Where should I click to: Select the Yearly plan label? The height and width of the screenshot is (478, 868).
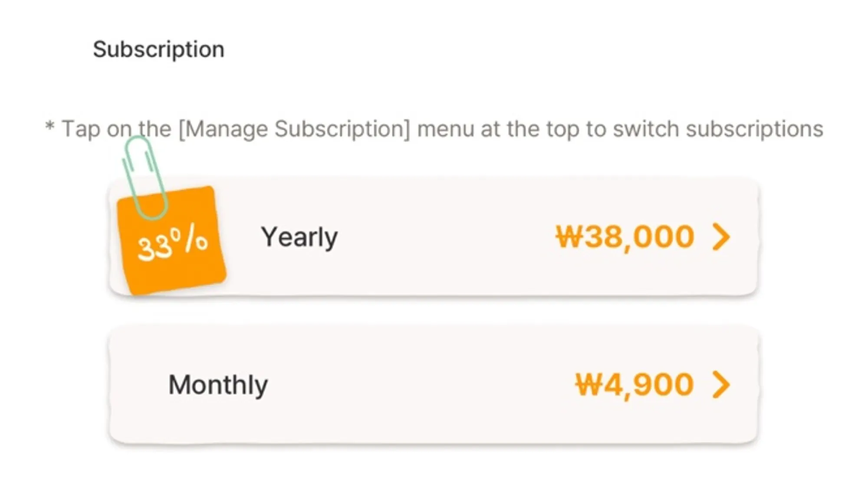[299, 237]
